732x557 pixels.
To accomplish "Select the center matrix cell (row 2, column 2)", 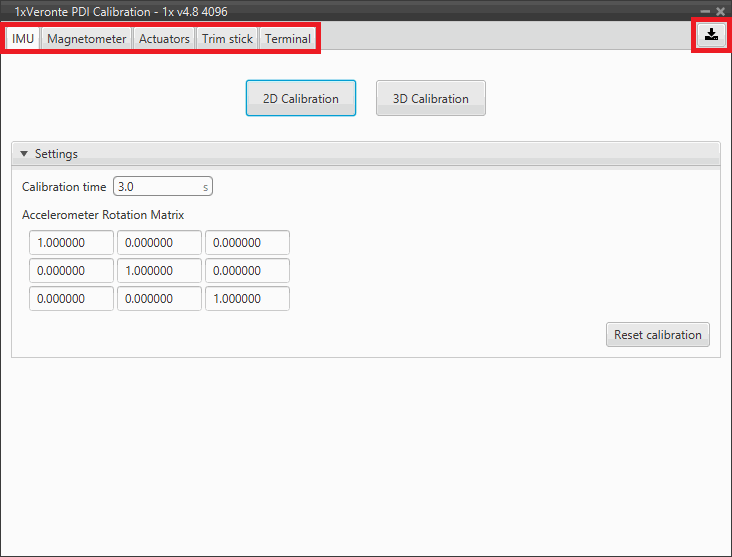I will [159, 271].
